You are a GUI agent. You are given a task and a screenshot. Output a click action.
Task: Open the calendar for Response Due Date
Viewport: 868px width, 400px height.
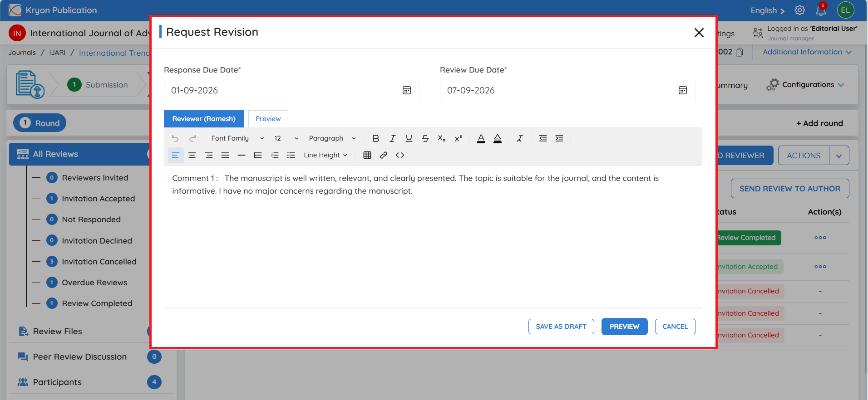tap(407, 90)
